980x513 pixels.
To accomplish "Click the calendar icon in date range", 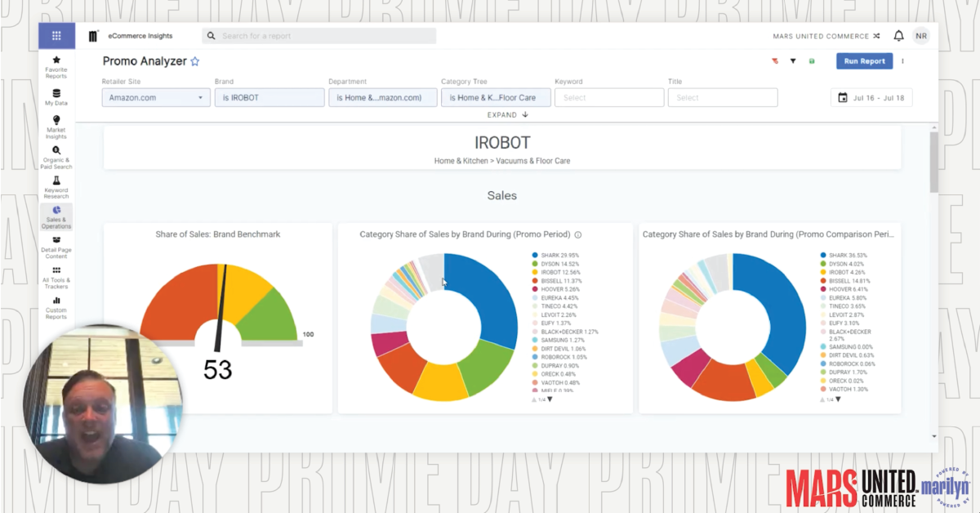I will click(x=843, y=98).
